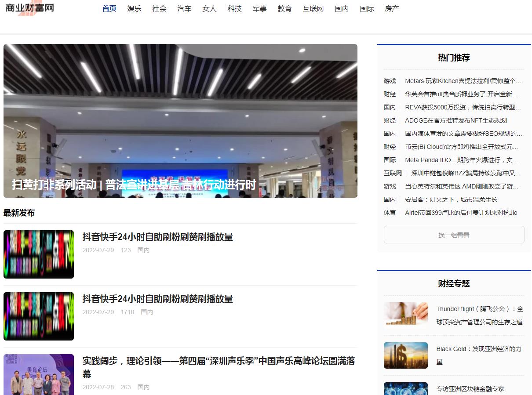The height and width of the screenshot is (395, 532).
Task: Open Airtel带回399卢比 article
Action: 461,213
